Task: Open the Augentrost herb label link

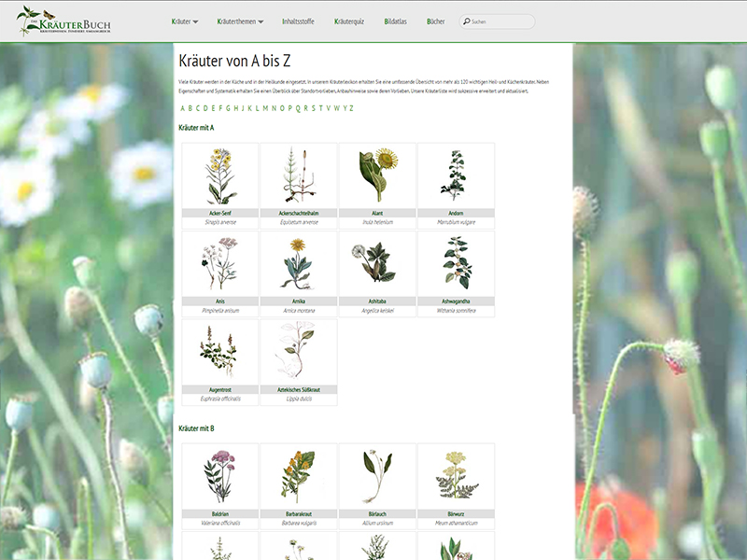Action: click(220, 389)
